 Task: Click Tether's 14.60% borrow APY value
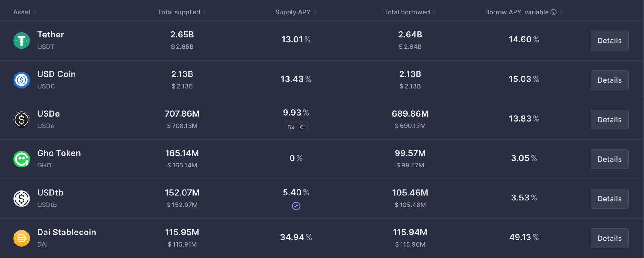(524, 40)
